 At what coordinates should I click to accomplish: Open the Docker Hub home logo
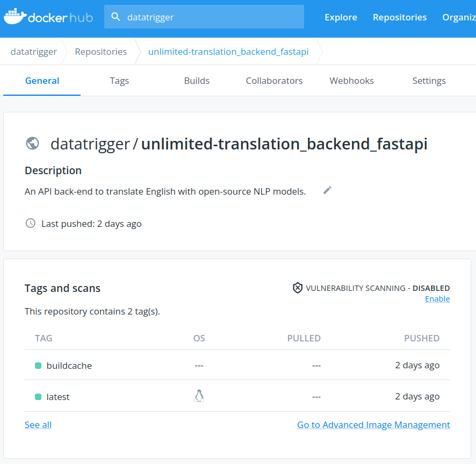coord(48,17)
